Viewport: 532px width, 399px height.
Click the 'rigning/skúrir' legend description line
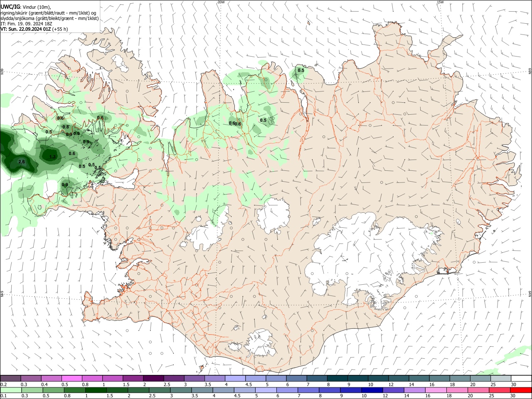tap(48, 13)
